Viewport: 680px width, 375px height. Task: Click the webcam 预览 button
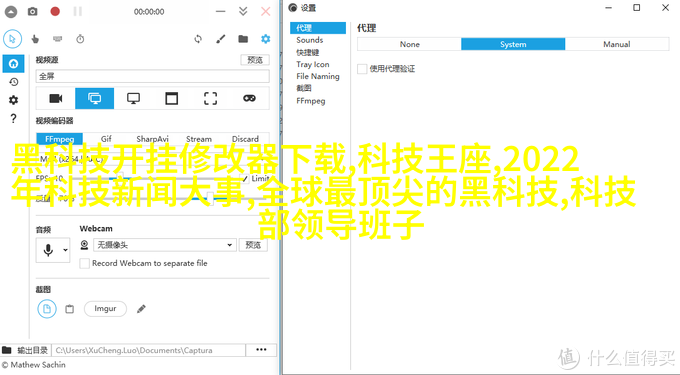(x=253, y=245)
